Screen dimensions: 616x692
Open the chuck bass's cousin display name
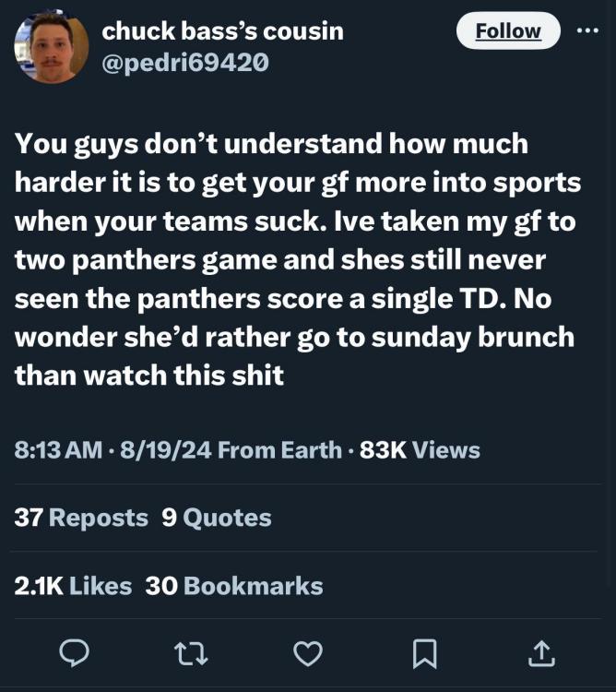click(x=222, y=30)
